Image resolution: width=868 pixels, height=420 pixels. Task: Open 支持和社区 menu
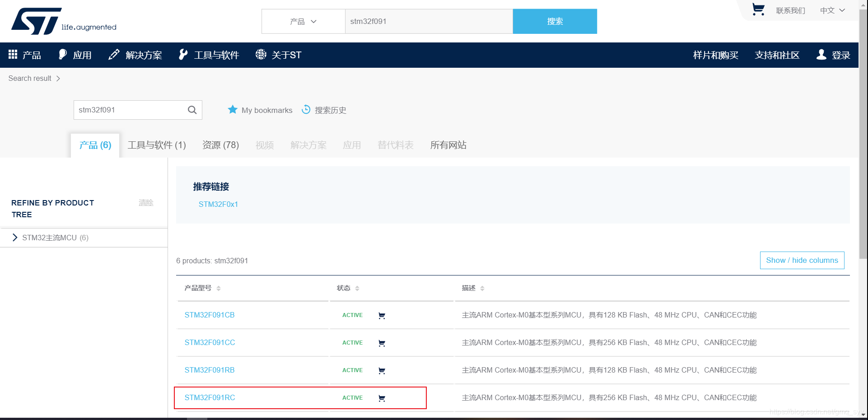(777, 55)
